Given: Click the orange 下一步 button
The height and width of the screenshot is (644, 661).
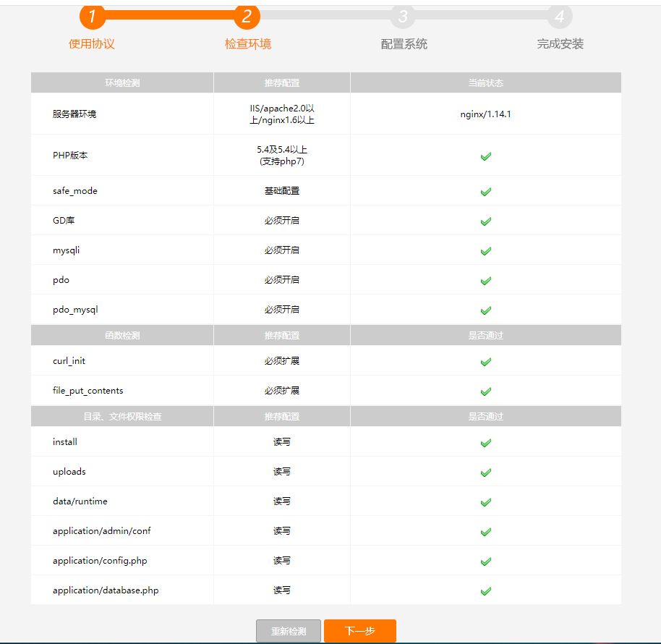Looking at the screenshot, I should [x=360, y=631].
